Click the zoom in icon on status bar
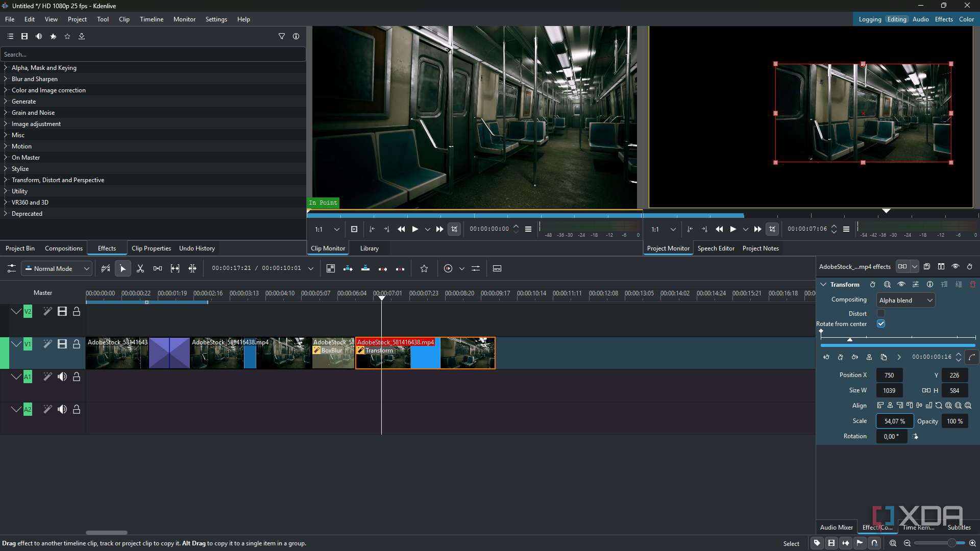The width and height of the screenshot is (980, 551). click(972, 543)
